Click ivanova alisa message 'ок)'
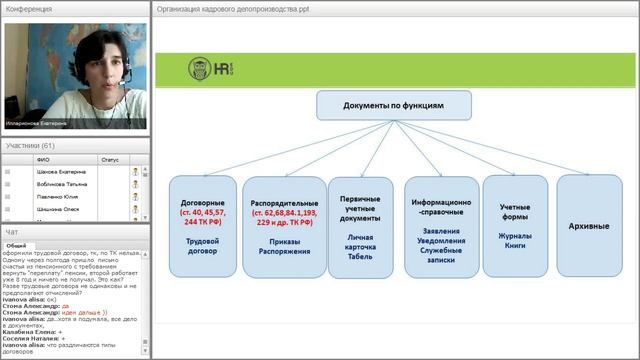The width and height of the screenshot is (640, 360). (29, 300)
